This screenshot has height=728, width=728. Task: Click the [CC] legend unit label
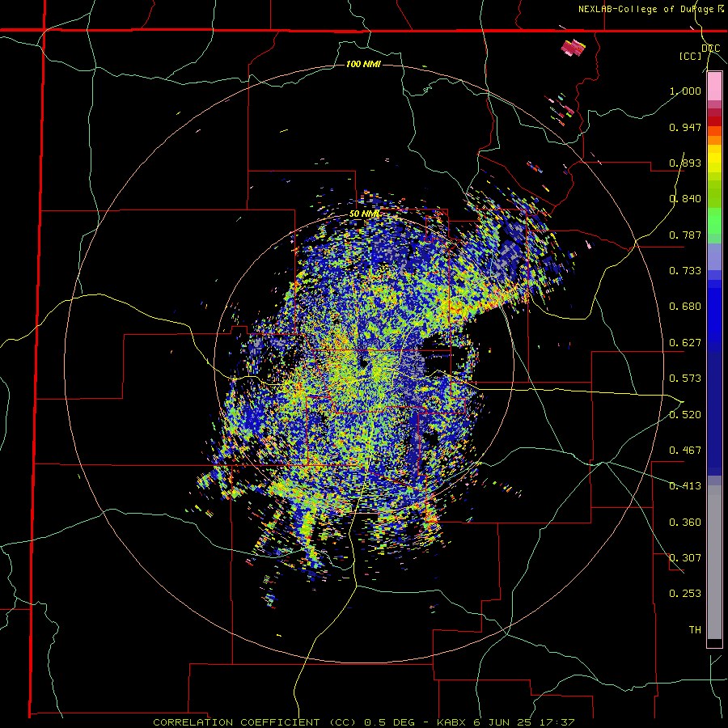click(691, 56)
